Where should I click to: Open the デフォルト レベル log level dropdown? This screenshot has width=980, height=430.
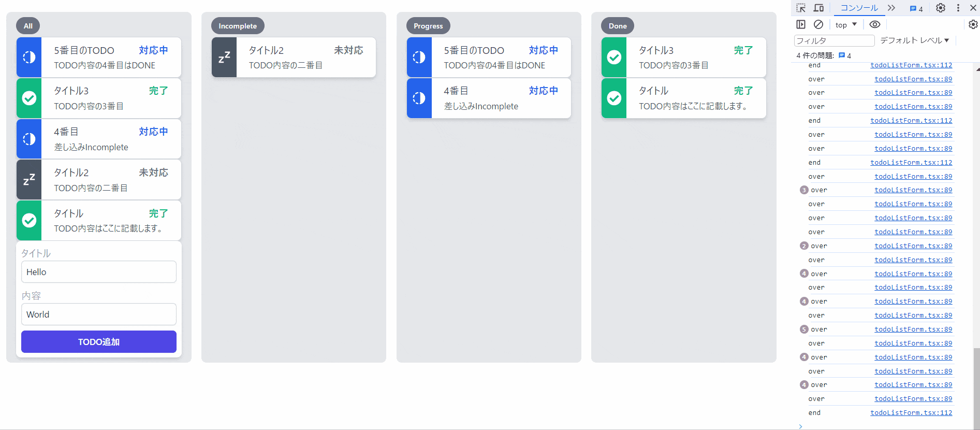(914, 40)
